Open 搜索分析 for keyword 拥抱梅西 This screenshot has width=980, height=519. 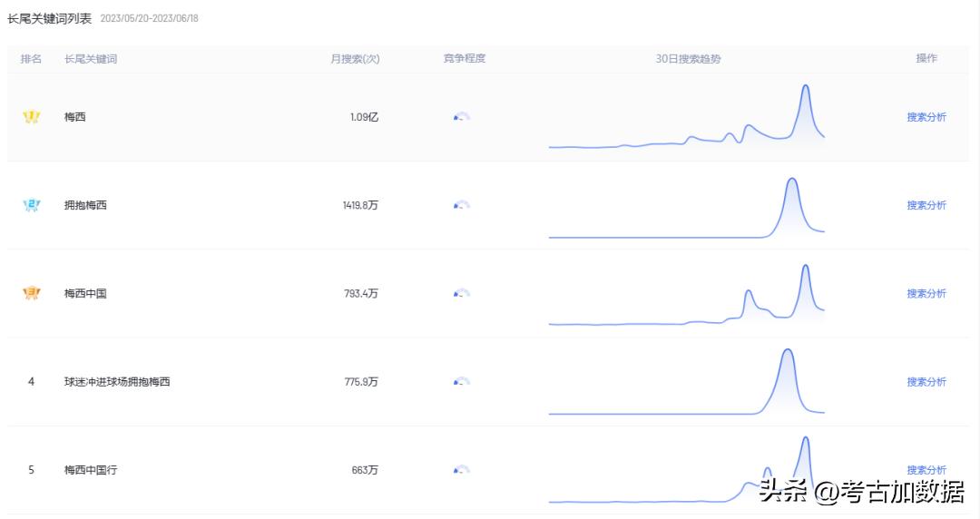(926, 205)
